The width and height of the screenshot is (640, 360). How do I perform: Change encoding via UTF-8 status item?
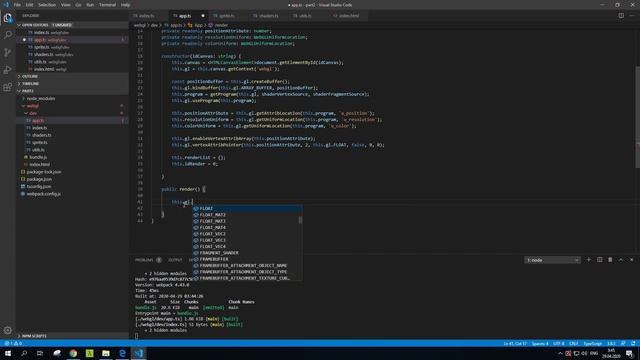(x=558, y=343)
